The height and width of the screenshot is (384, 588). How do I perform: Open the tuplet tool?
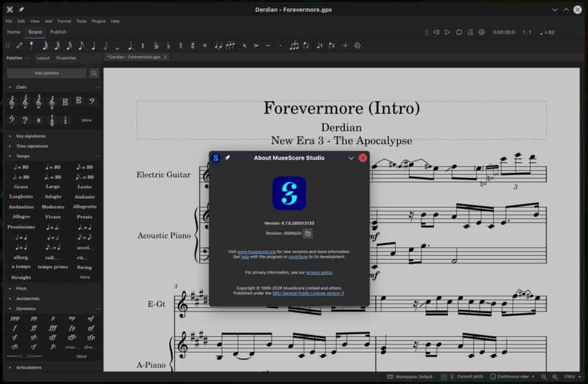click(x=294, y=46)
